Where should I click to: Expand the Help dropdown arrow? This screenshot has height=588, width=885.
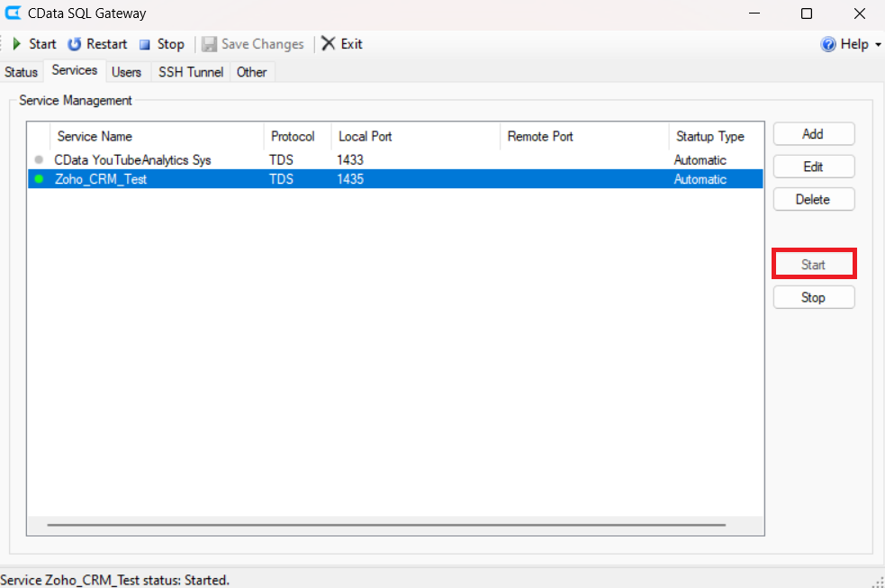tap(878, 45)
